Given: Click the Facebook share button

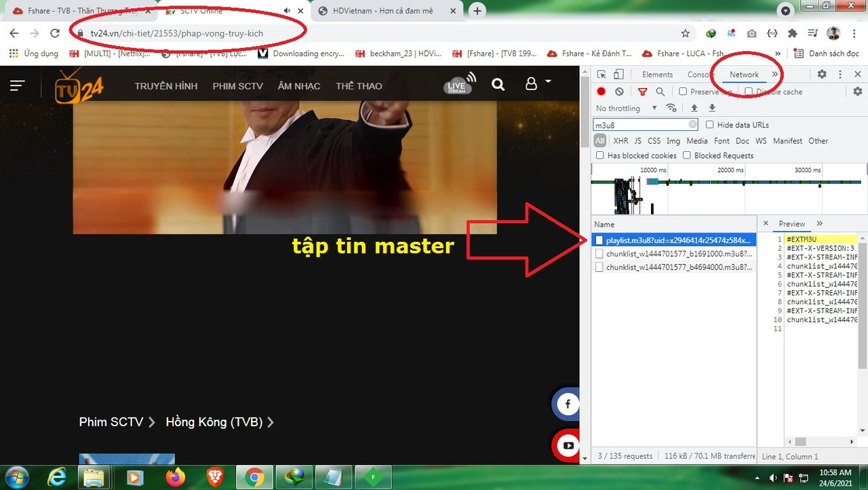Looking at the screenshot, I should [568, 405].
